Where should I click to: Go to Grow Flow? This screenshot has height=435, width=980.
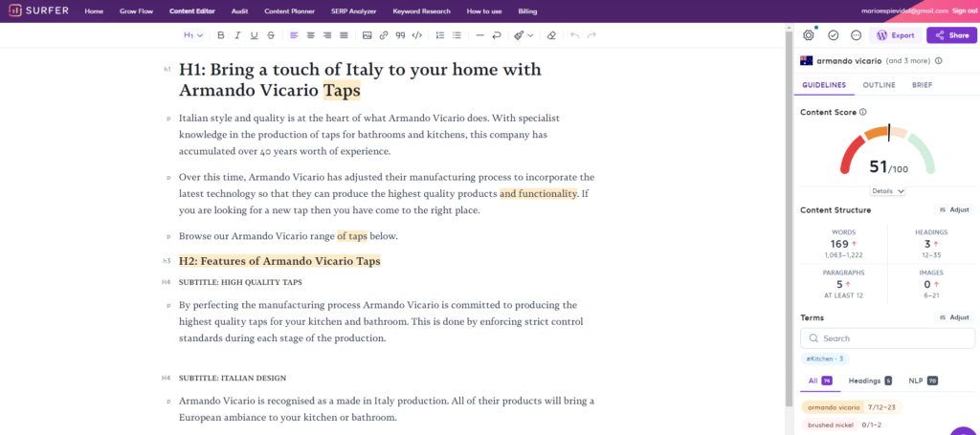[x=136, y=11]
